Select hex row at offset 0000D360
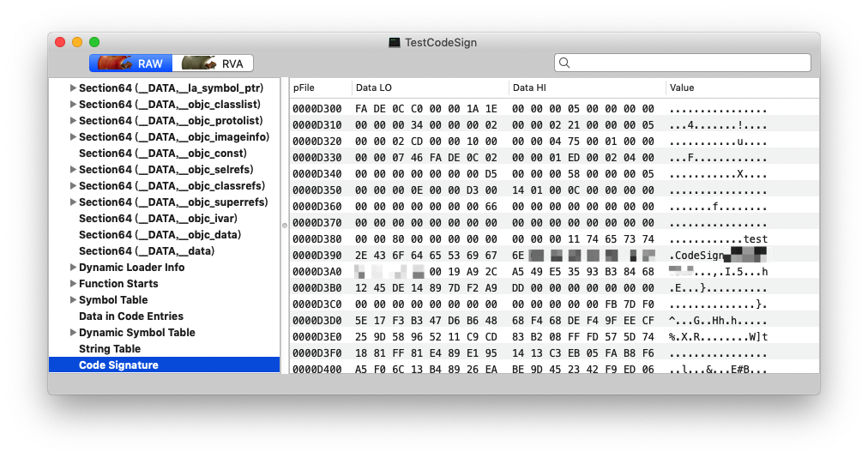868x458 pixels. (554, 206)
